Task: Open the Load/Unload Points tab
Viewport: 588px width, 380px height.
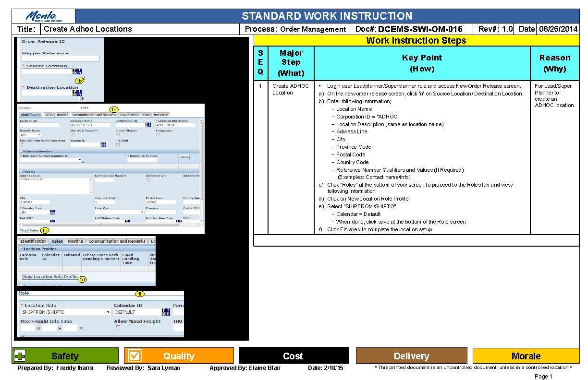Action: (x=135, y=114)
